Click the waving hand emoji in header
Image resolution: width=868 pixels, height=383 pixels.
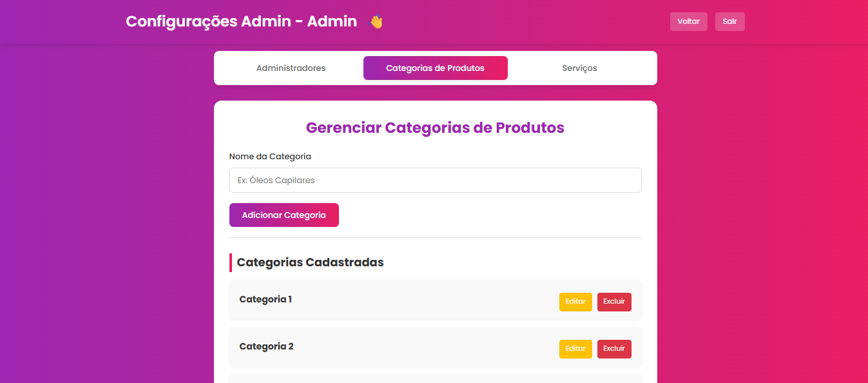pos(375,22)
